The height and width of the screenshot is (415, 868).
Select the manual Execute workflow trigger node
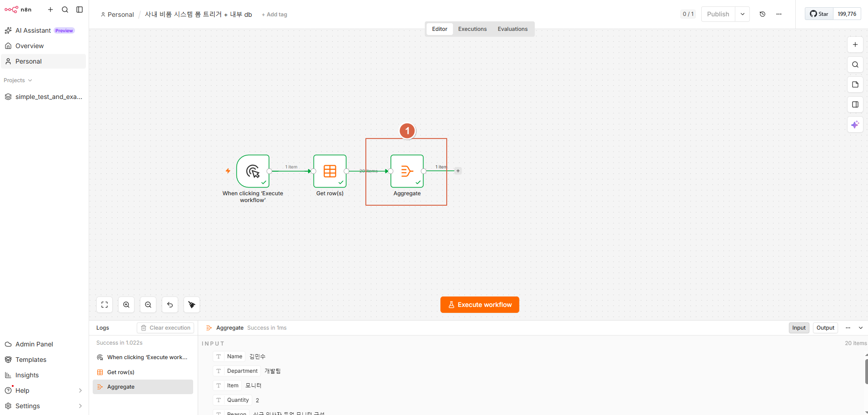click(253, 171)
